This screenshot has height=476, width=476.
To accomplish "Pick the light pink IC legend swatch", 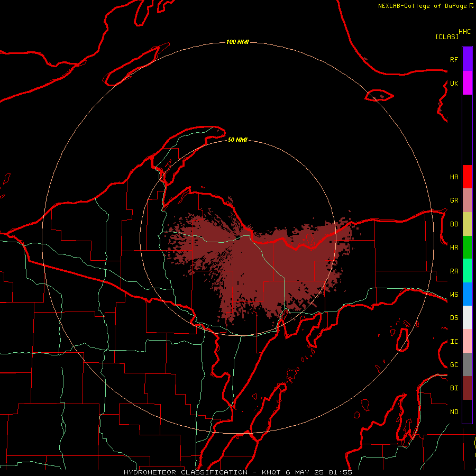I will (467, 341).
